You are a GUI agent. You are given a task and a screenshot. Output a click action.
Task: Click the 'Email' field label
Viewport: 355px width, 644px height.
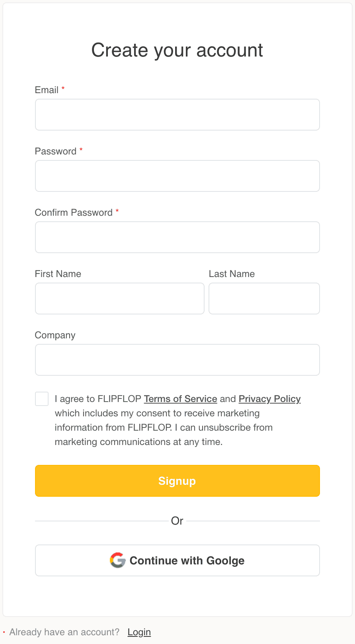[x=47, y=90]
